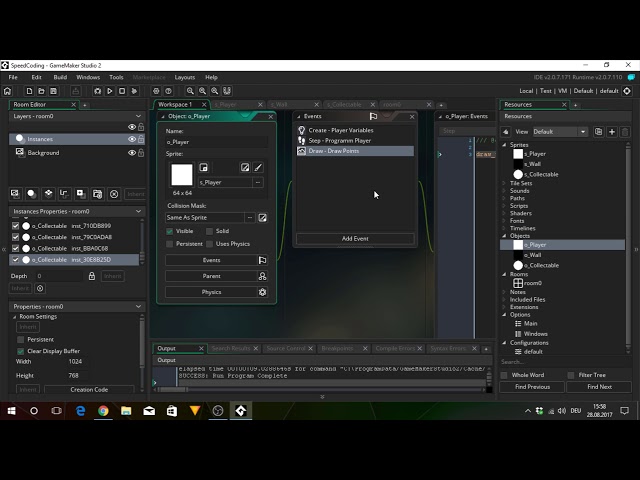Collapse the Properties - room0 section

coord(138,307)
